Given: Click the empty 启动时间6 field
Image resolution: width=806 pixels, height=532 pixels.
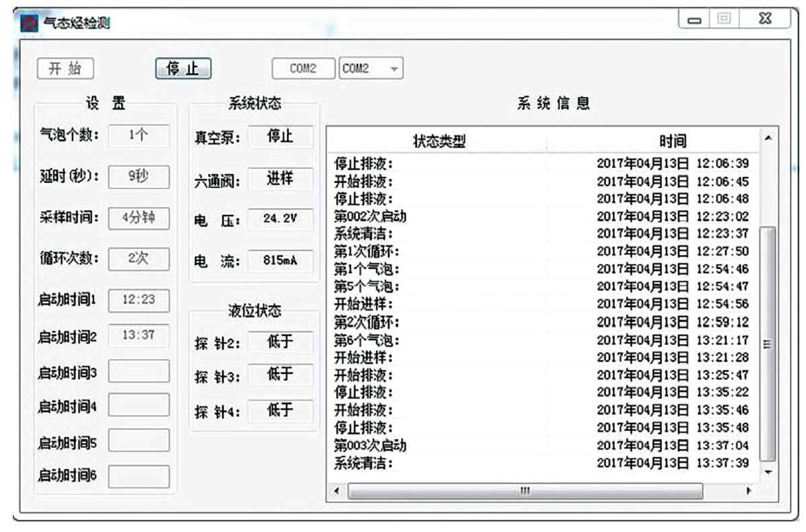Looking at the screenshot, I should point(139,476).
